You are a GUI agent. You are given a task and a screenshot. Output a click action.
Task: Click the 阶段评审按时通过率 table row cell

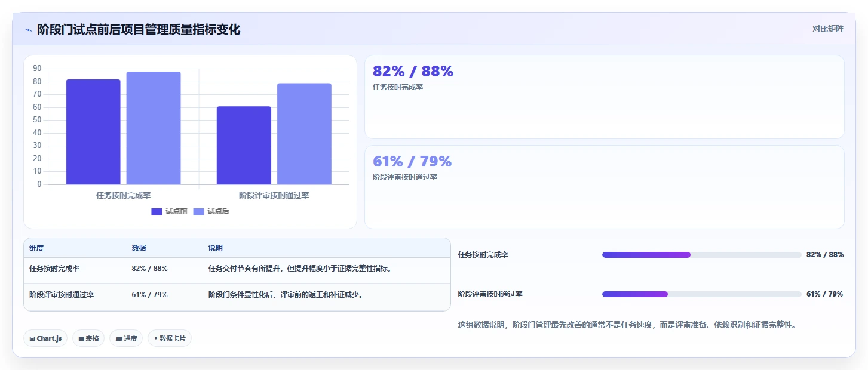[x=62, y=295]
